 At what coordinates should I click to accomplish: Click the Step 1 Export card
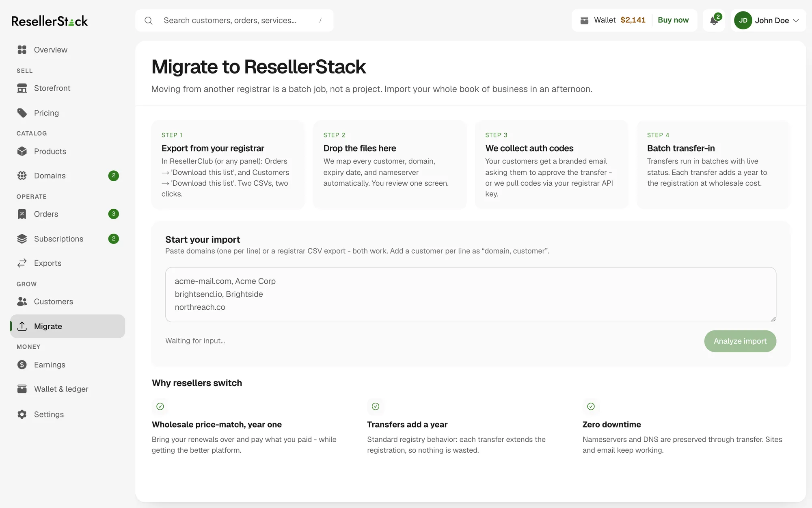pyautogui.click(x=228, y=165)
